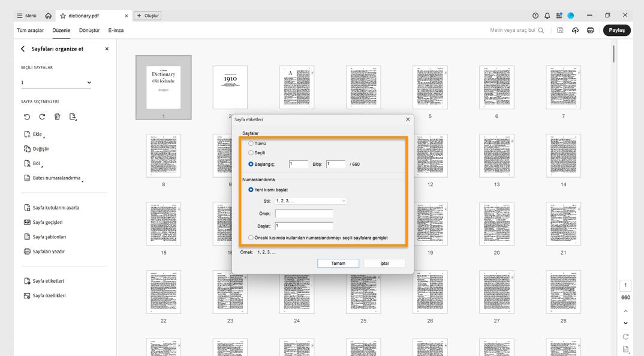
Task: Close the dictionary.pdf tab
Action: pyautogui.click(x=126, y=16)
